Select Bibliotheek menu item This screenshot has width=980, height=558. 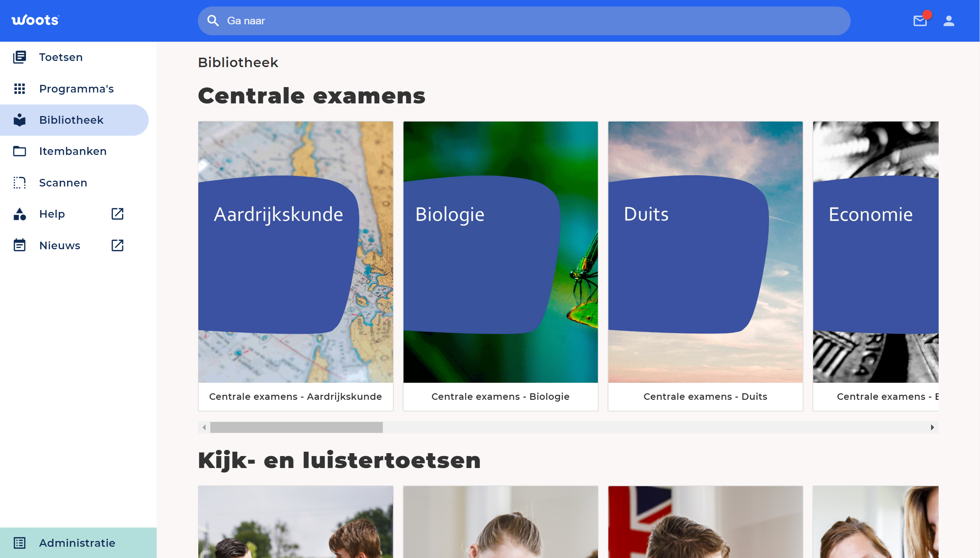tap(74, 120)
